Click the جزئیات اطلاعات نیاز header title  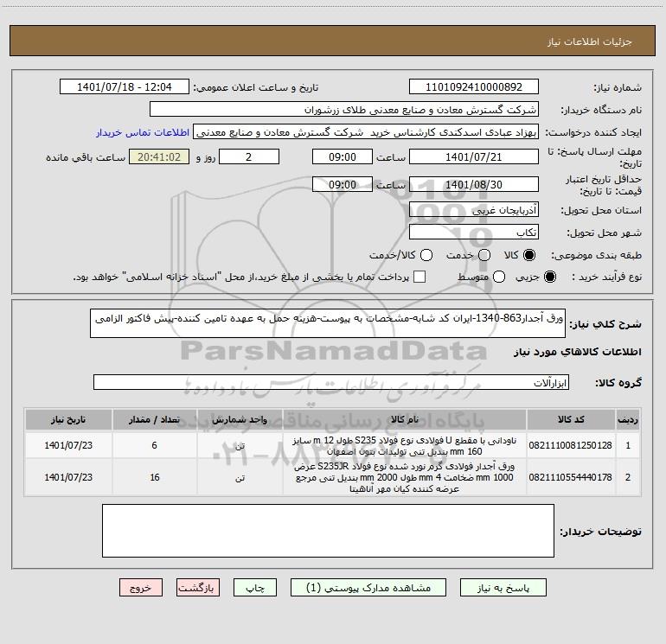590,41
